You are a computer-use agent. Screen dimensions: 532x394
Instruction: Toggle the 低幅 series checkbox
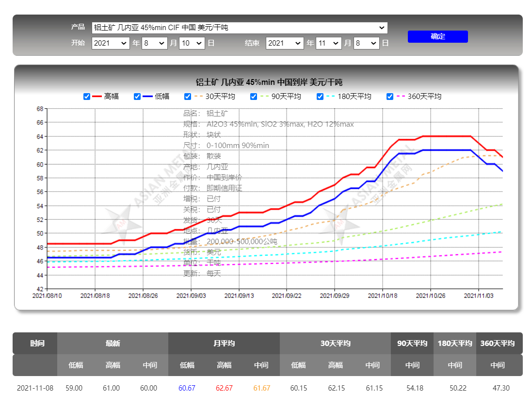pos(137,97)
